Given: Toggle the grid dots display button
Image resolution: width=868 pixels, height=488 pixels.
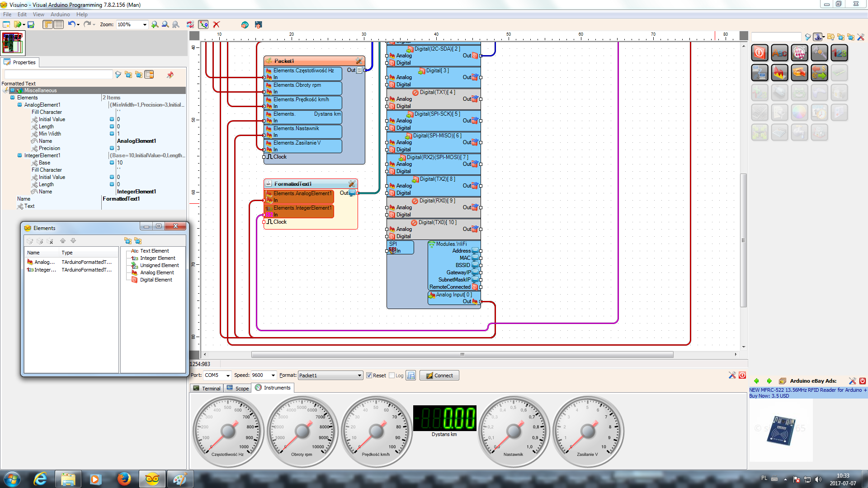Looking at the screenshot, I should 59,24.
